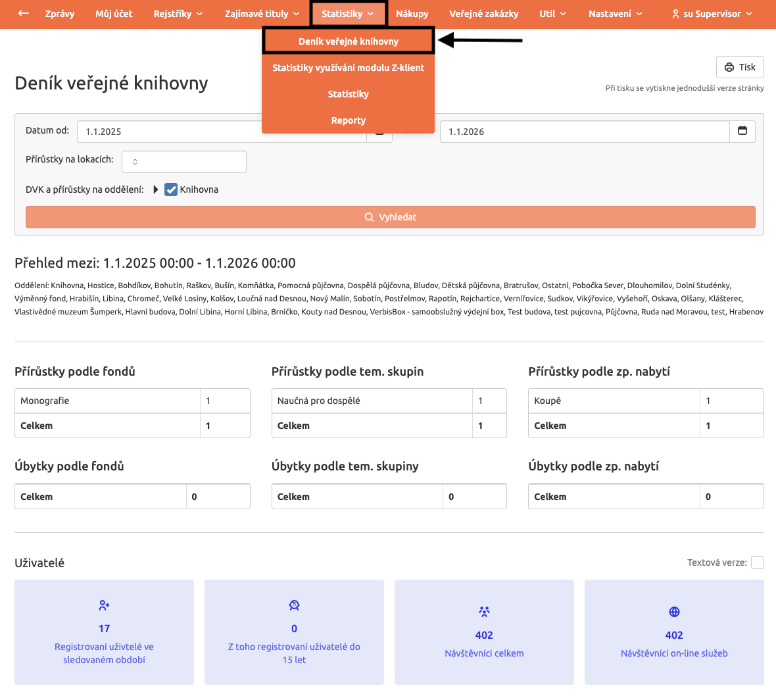
Task: Click the visitors group icon above first 402
Action: click(x=484, y=611)
